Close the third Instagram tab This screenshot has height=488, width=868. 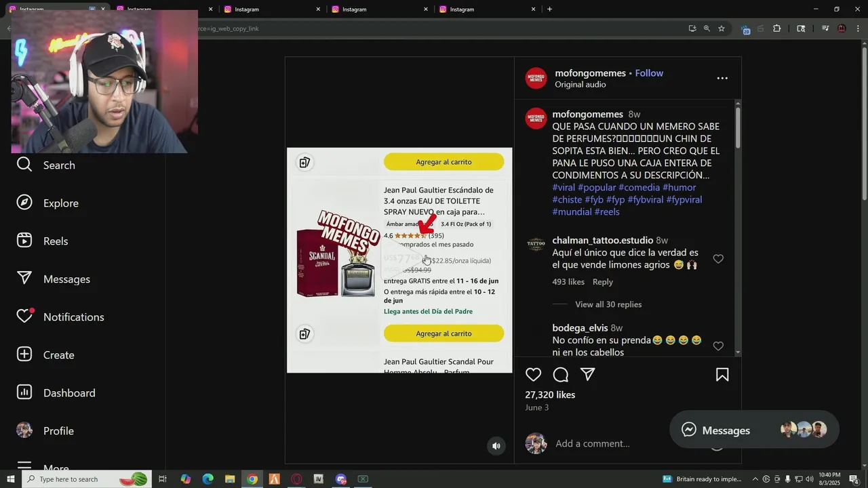point(318,9)
